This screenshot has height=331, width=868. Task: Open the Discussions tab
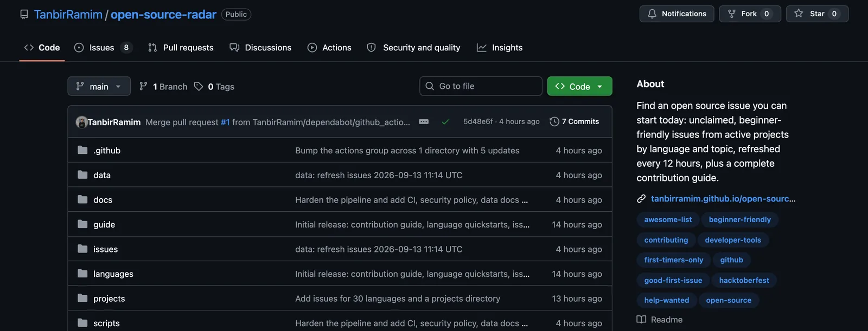coord(260,48)
